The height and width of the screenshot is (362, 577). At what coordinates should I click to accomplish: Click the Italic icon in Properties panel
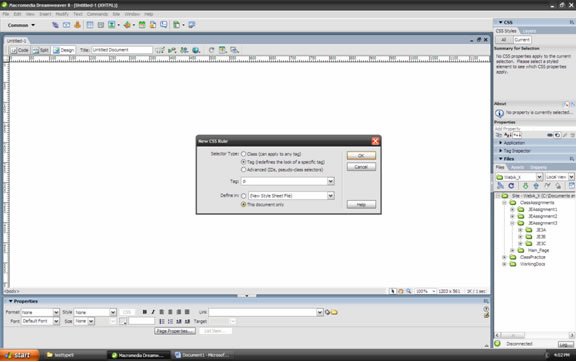click(x=153, y=312)
